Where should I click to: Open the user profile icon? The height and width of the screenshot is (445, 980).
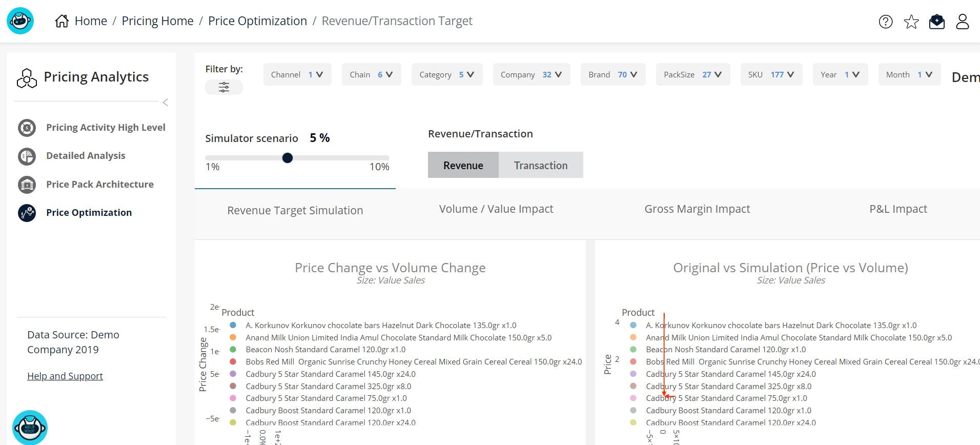pos(962,22)
